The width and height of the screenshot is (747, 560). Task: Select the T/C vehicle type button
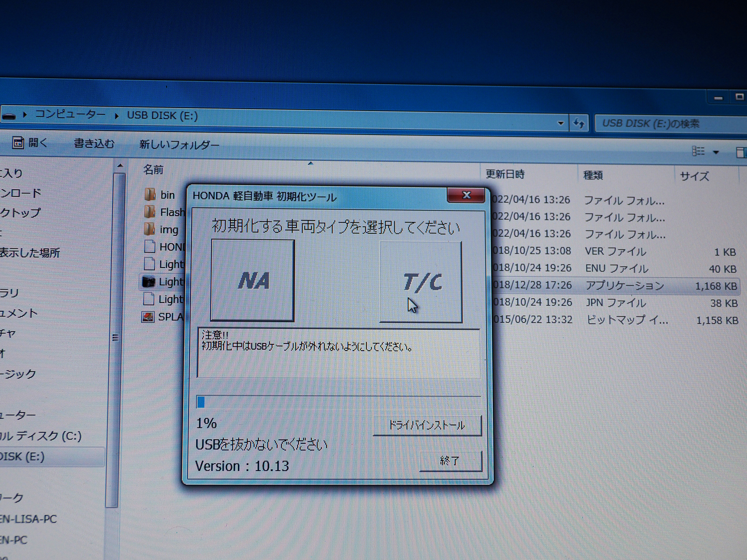pos(421,282)
